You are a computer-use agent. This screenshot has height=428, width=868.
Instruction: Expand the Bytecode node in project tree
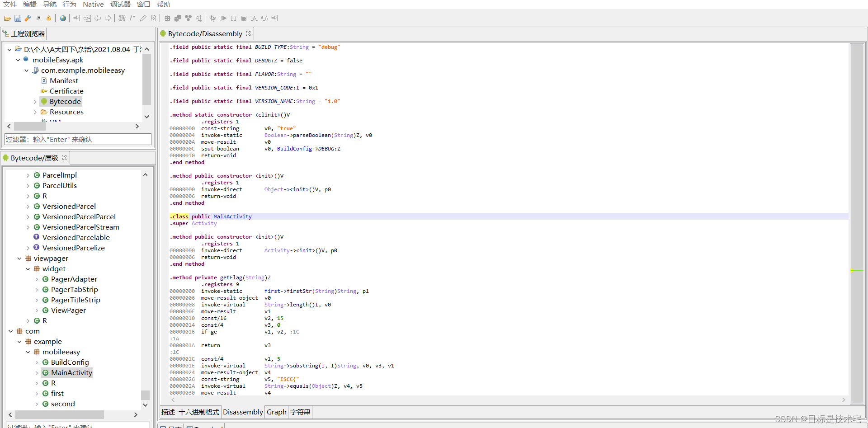[35, 102]
